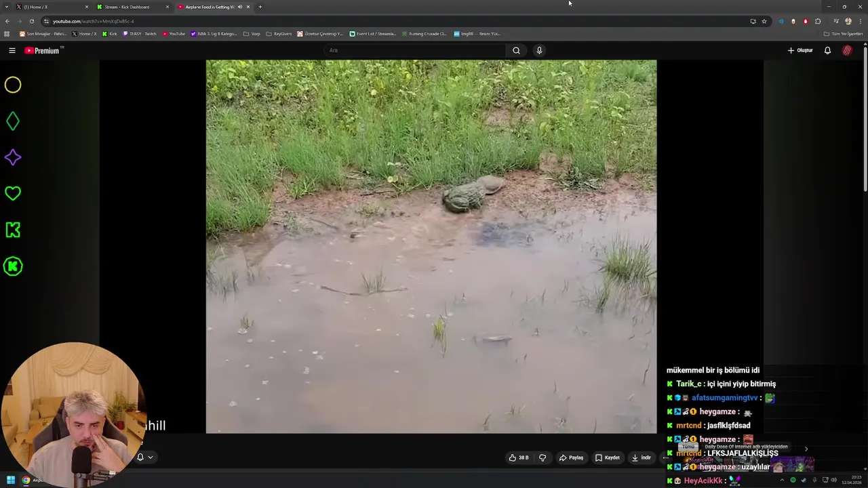Open the Event List / Streamla bookmark
This screenshot has height=488, width=868.
tap(373, 34)
